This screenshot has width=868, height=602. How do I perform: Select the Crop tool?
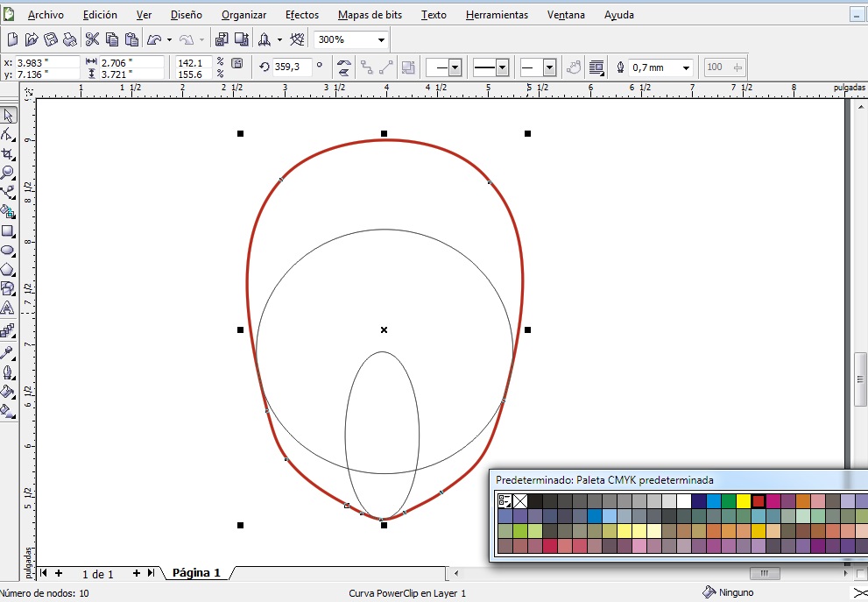[8, 153]
